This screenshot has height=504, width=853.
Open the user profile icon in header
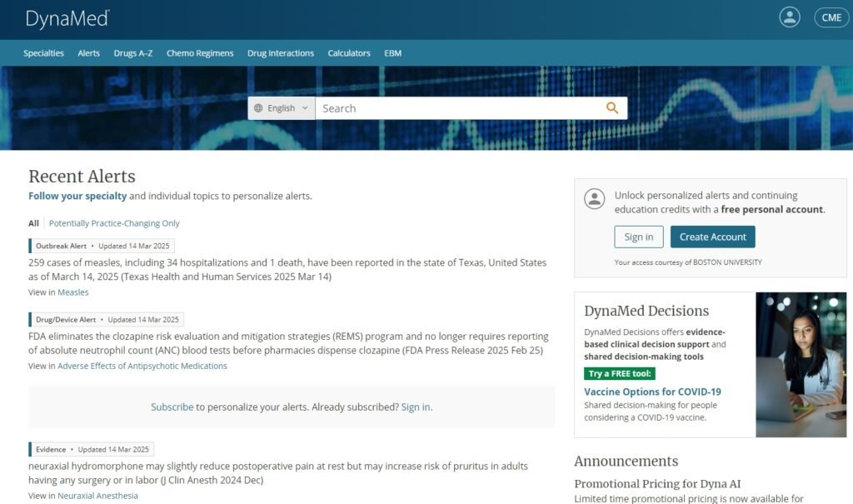coord(789,17)
